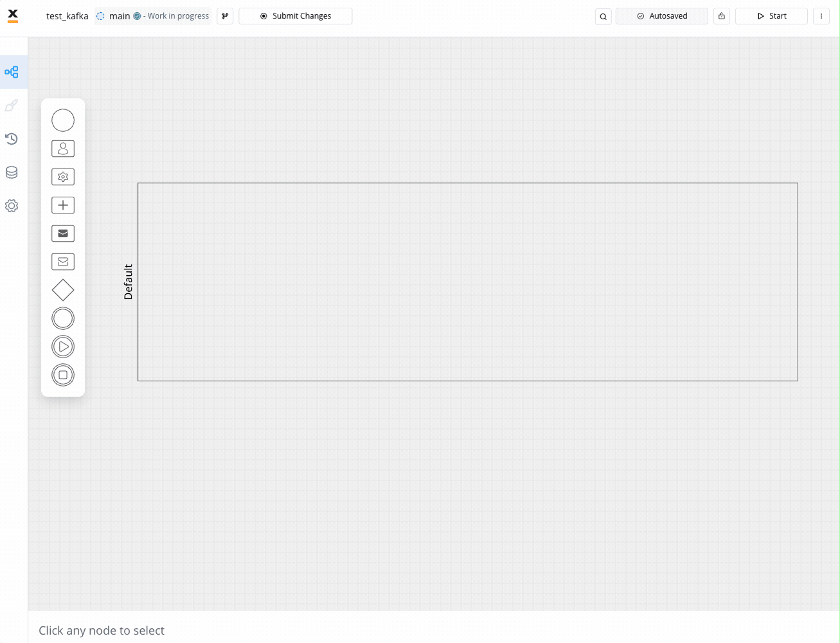Viewport: 840px width, 643px height.
Task: Click the 'Click any node to select' text
Action: pyautogui.click(x=102, y=630)
